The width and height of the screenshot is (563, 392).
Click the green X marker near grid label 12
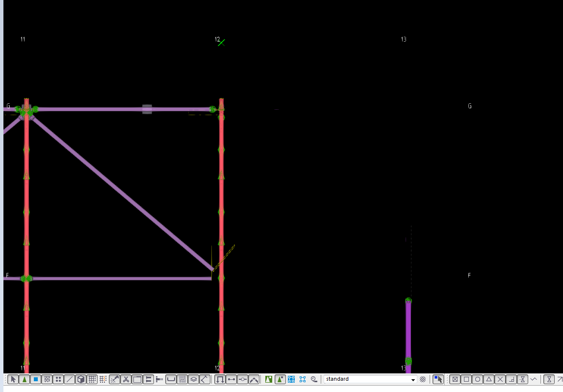pos(222,43)
